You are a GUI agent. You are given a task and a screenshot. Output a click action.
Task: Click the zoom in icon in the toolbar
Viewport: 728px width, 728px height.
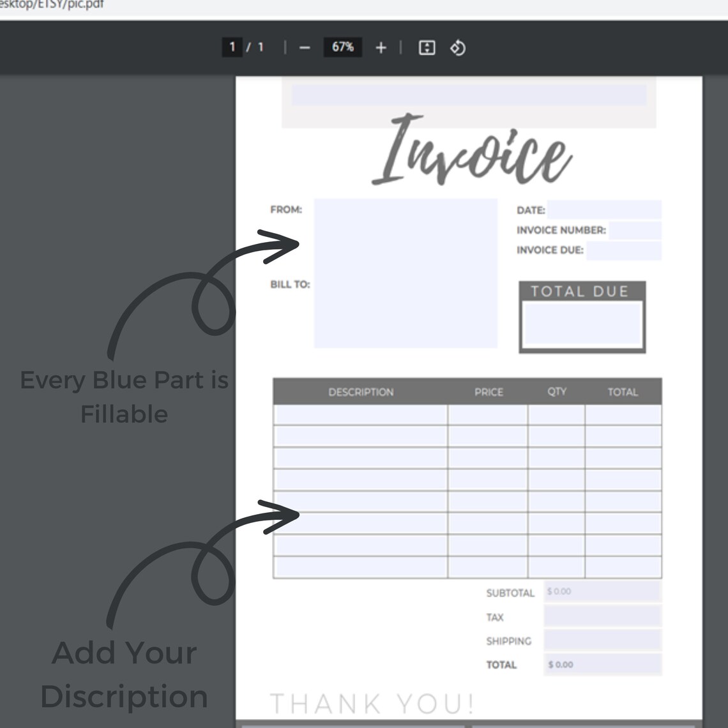click(x=381, y=47)
